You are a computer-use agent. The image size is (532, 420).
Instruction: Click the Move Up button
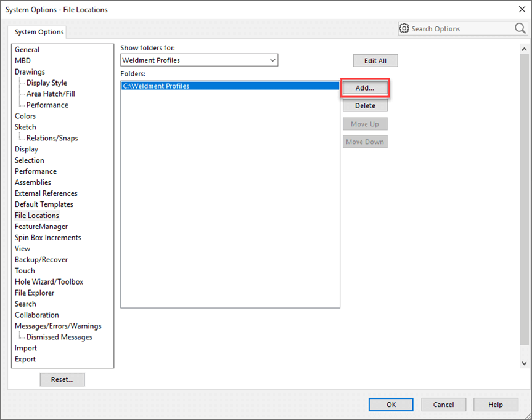click(x=365, y=124)
